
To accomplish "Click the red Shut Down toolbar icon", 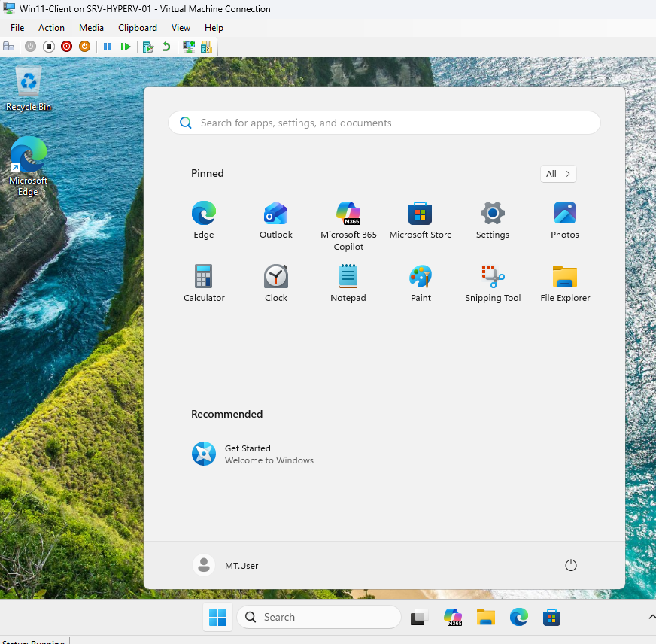I will click(x=66, y=47).
